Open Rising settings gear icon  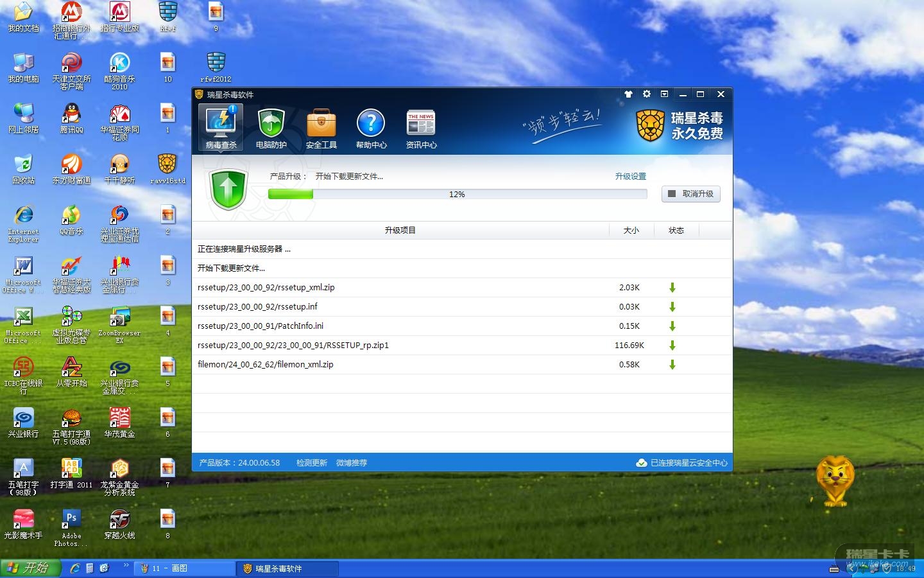point(646,94)
